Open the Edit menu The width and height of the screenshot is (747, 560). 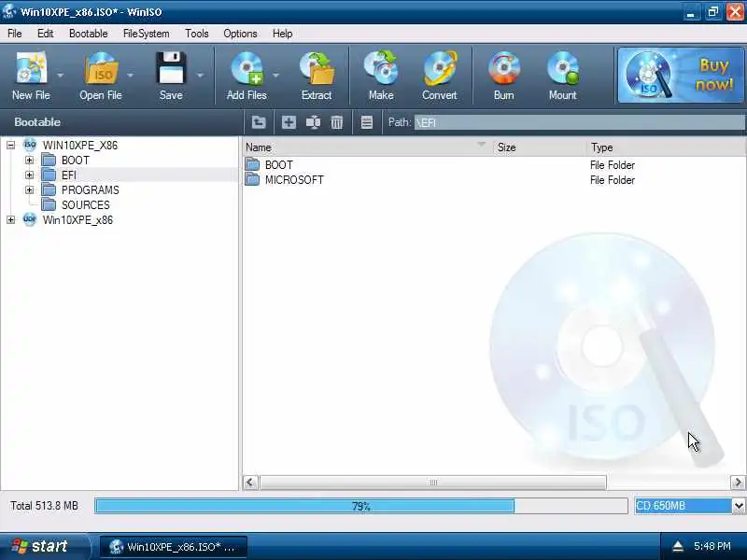pos(45,34)
